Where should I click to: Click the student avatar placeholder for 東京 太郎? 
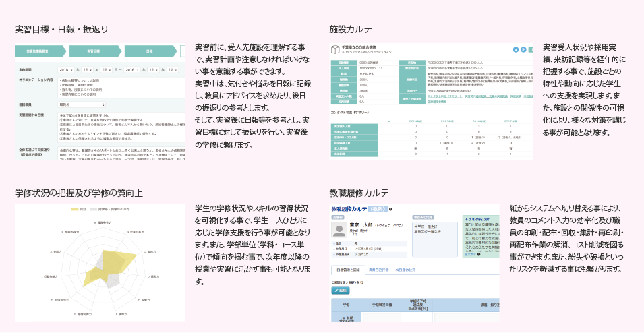click(339, 230)
